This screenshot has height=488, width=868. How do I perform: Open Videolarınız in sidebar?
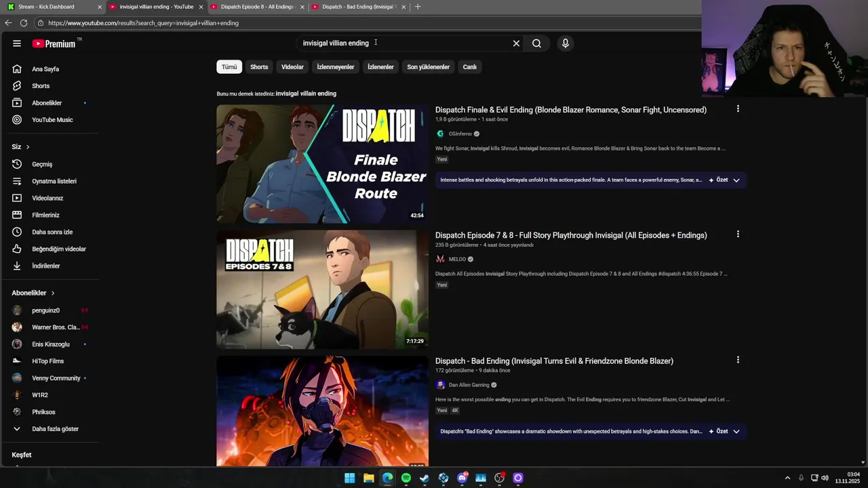pyautogui.click(x=49, y=198)
